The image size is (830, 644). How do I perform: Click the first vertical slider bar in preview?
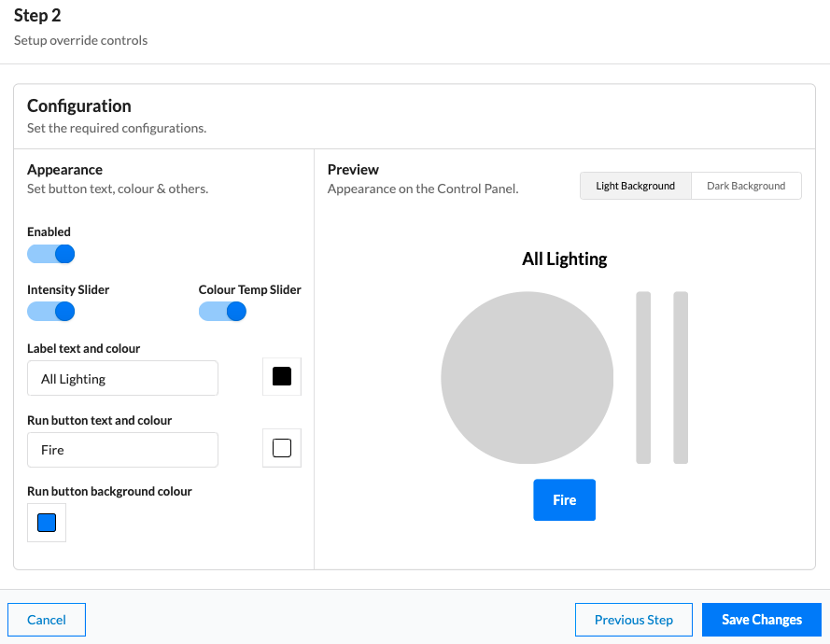[x=643, y=378]
